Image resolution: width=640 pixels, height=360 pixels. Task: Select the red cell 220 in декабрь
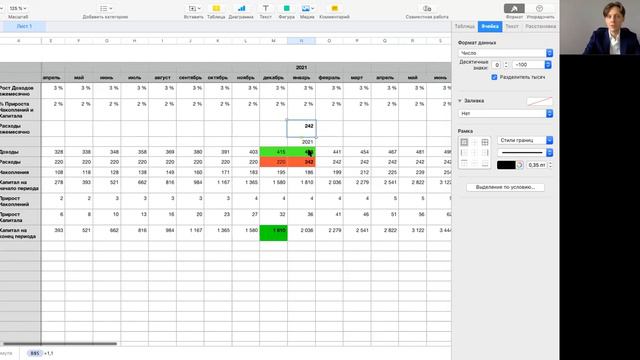[x=273, y=162]
